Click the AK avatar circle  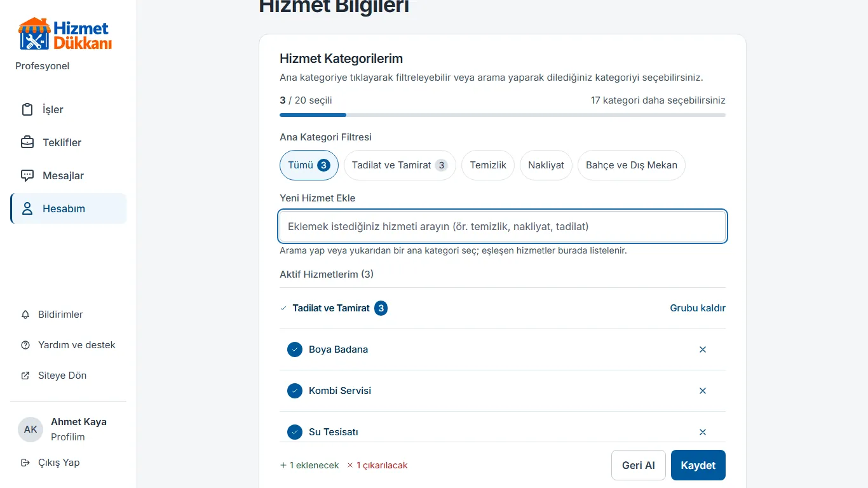(31, 430)
